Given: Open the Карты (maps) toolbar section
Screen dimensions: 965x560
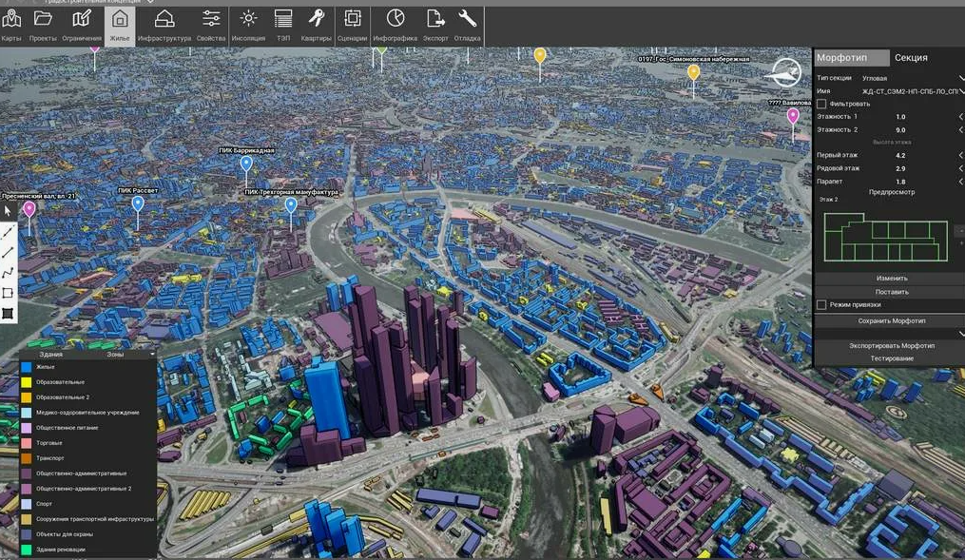Looking at the screenshot, I should pyautogui.click(x=11, y=26).
